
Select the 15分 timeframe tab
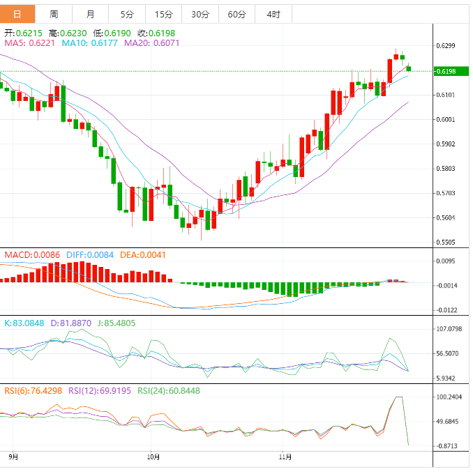click(x=163, y=14)
